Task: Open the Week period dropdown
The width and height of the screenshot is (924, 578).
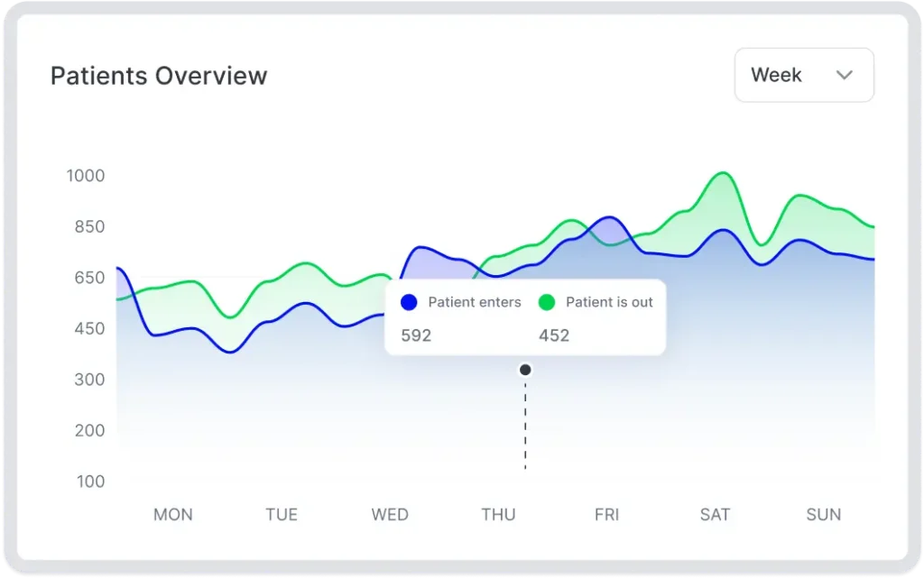Action: pos(803,75)
